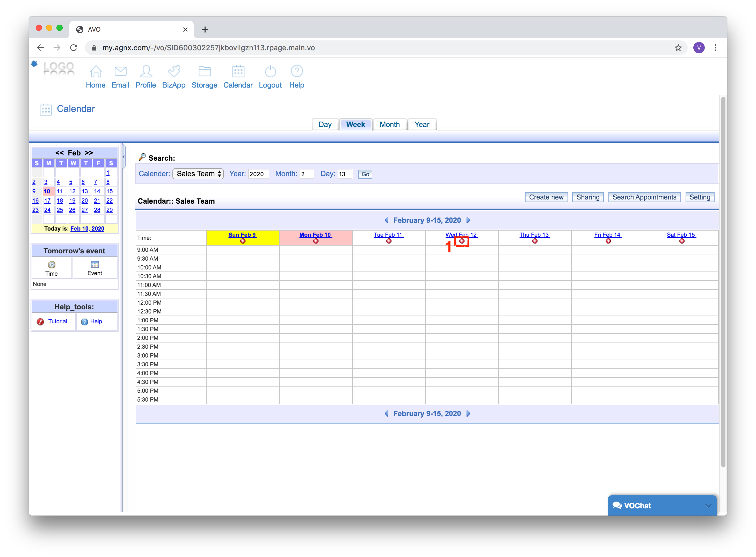
Task: Click the Logout power icon
Action: [x=270, y=72]
